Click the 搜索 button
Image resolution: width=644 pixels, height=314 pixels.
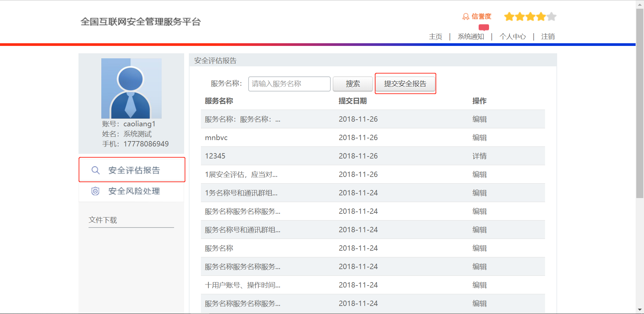[x=353, y=84]
